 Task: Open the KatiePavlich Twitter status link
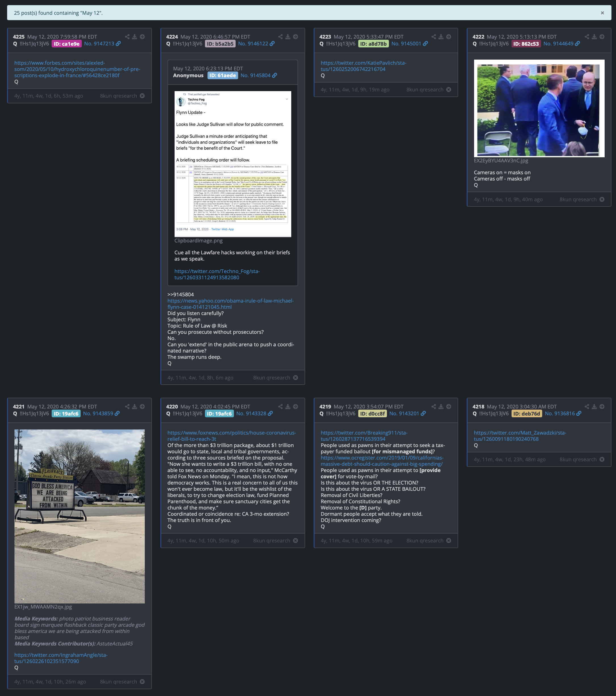click(363, 66)
